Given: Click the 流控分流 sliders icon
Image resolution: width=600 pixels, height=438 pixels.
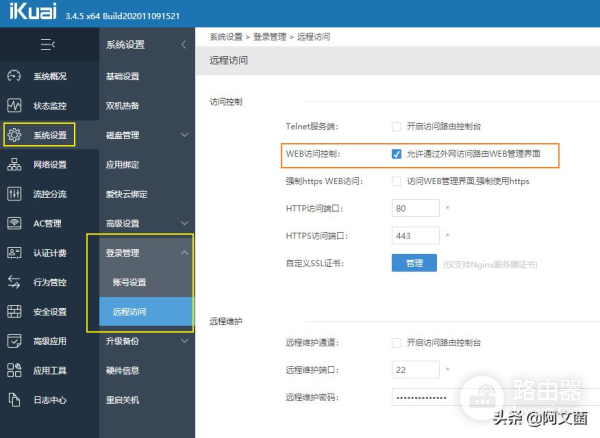Looking at the screenshot, I should (14, 194).
